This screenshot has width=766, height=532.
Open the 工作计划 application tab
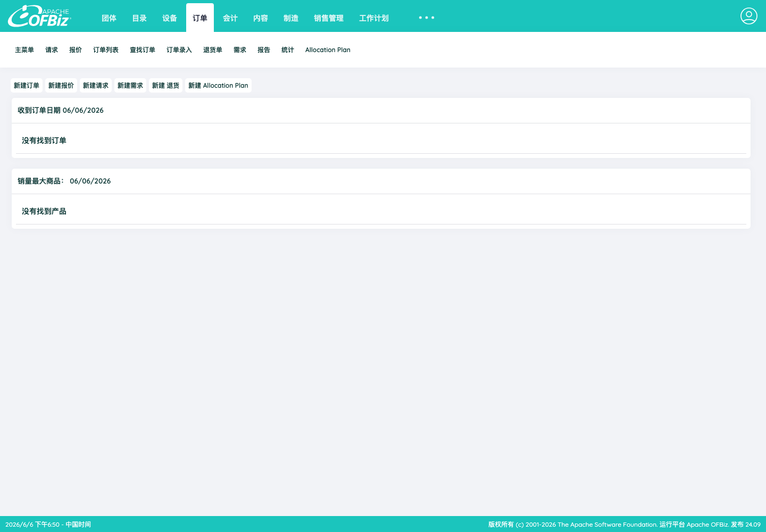(374, 18)
